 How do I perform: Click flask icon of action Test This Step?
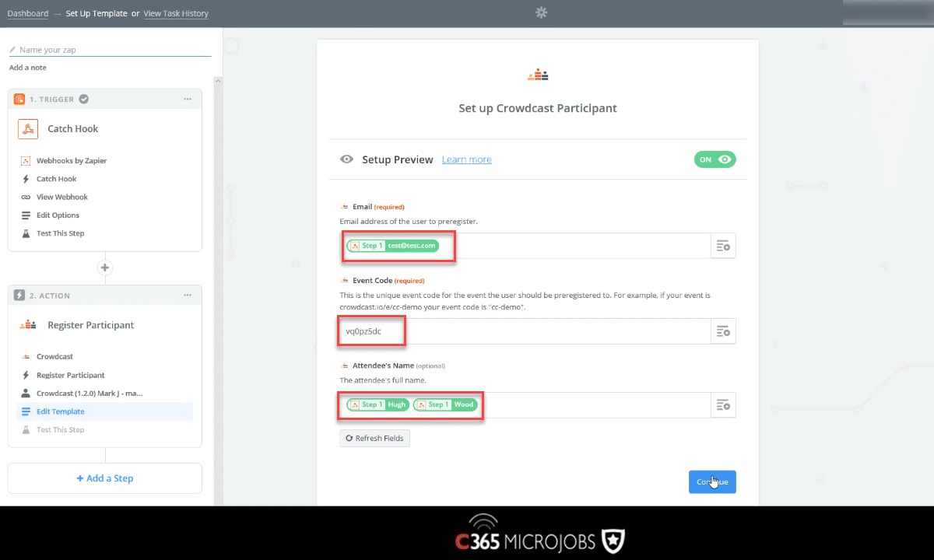pos(26,429)
